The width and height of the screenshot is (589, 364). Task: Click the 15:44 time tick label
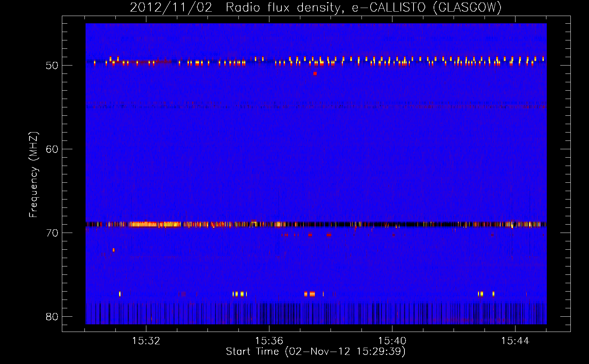pyautogui.click(x=515, y=341)
